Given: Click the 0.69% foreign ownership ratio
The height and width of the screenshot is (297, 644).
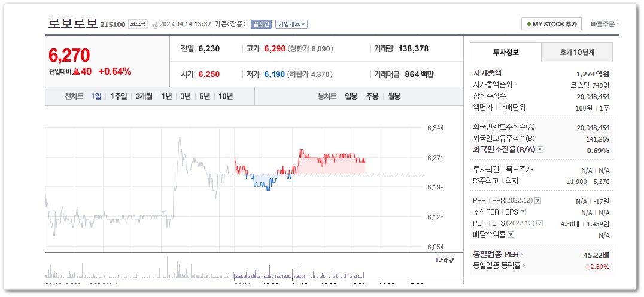Looking at the screenshot, I should pos(598,151).
